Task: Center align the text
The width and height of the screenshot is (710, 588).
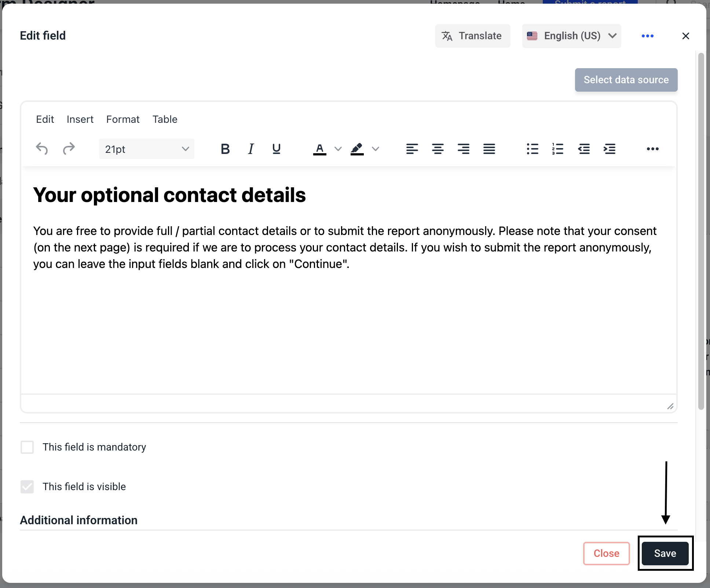Action: point(438,149)
